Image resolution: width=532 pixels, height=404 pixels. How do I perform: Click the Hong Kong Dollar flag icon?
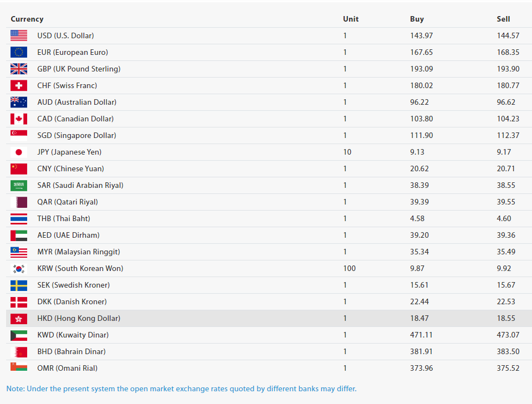(19, 318)
